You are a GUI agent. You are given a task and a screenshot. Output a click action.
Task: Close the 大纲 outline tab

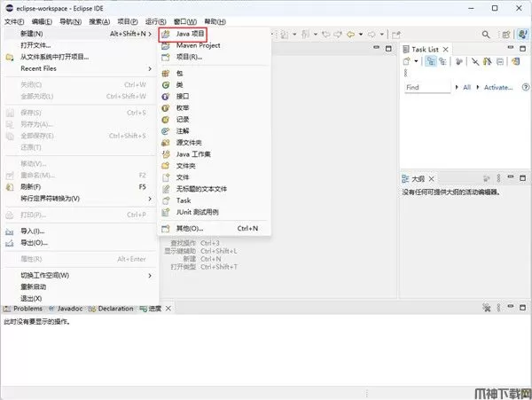(x=431, y=179)
